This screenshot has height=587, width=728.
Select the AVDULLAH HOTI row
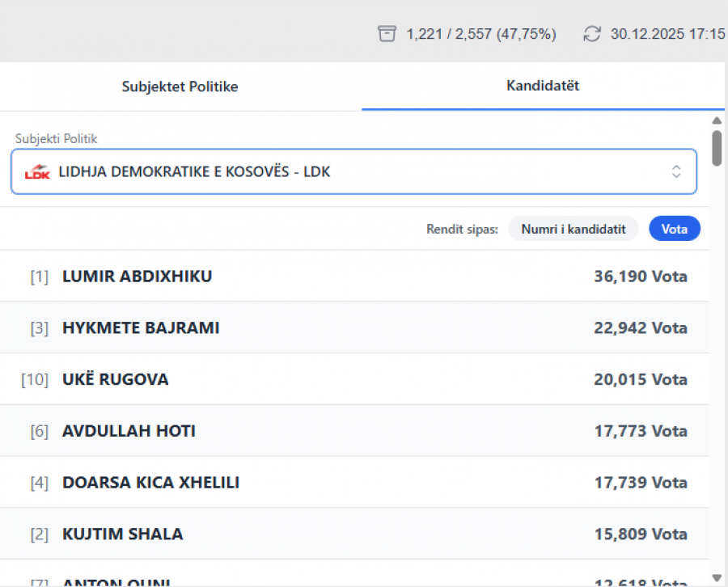pos(354,431)
